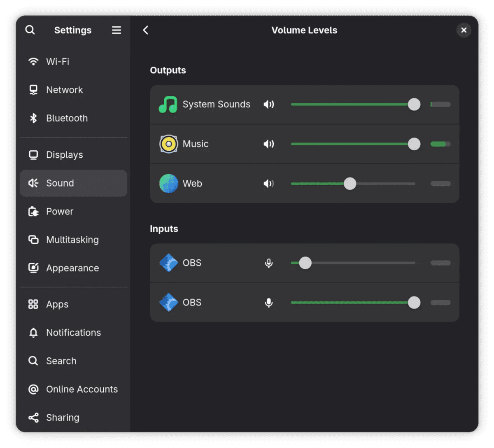This screenshot has width=494, height=448.
Task: Click the Web volume slider handle
Action: (350, 184)
